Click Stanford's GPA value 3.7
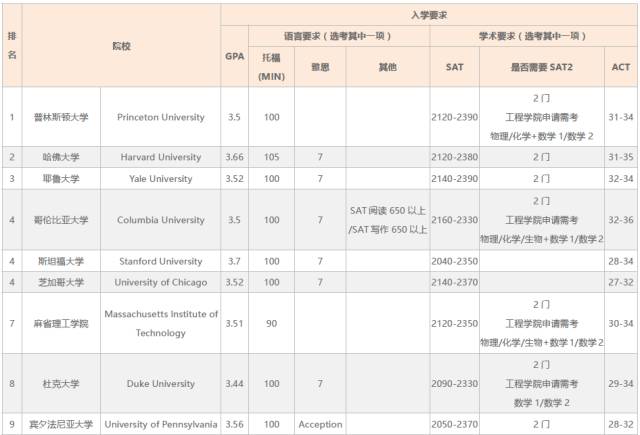The width and height of the screenshot is (640, 435). (234, 261)
